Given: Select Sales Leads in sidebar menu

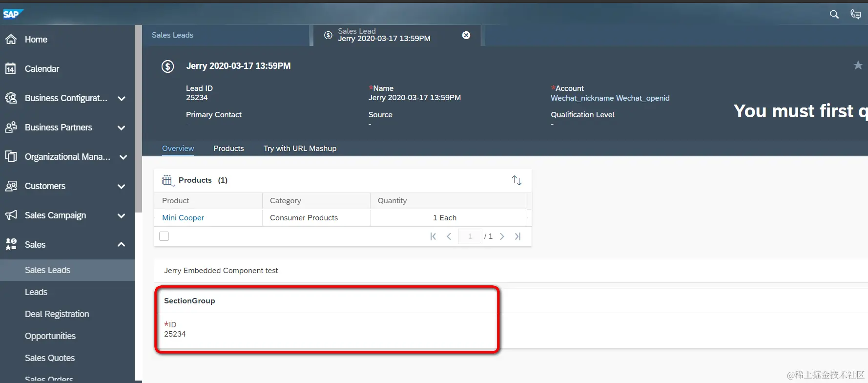Looking at the screenshot, I should tap(67, 270).
